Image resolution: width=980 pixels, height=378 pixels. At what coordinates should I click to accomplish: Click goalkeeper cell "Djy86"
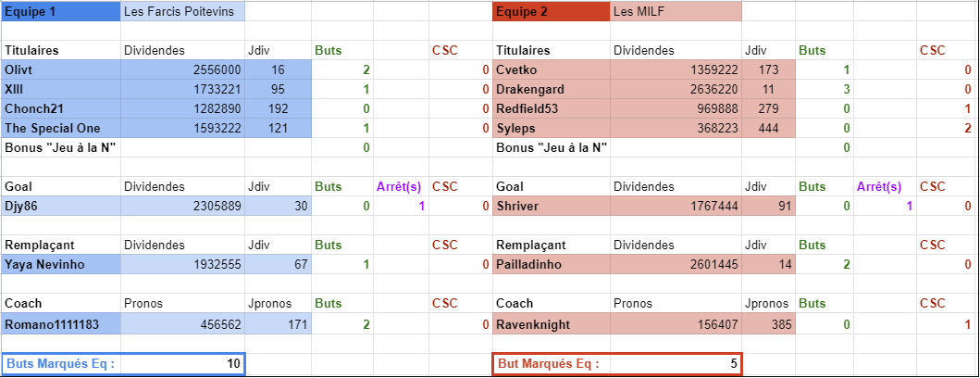coord(60,206)
